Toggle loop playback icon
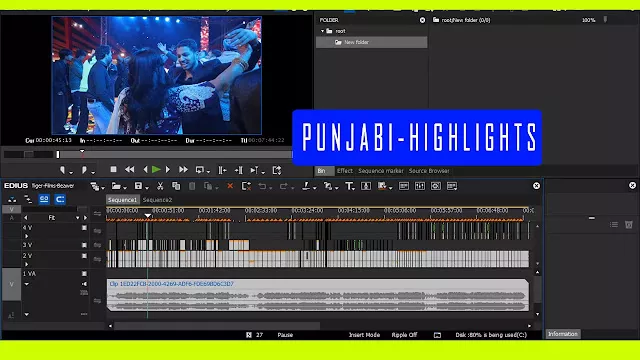Screen dimensions: 640x360 (x=200, y=170)
